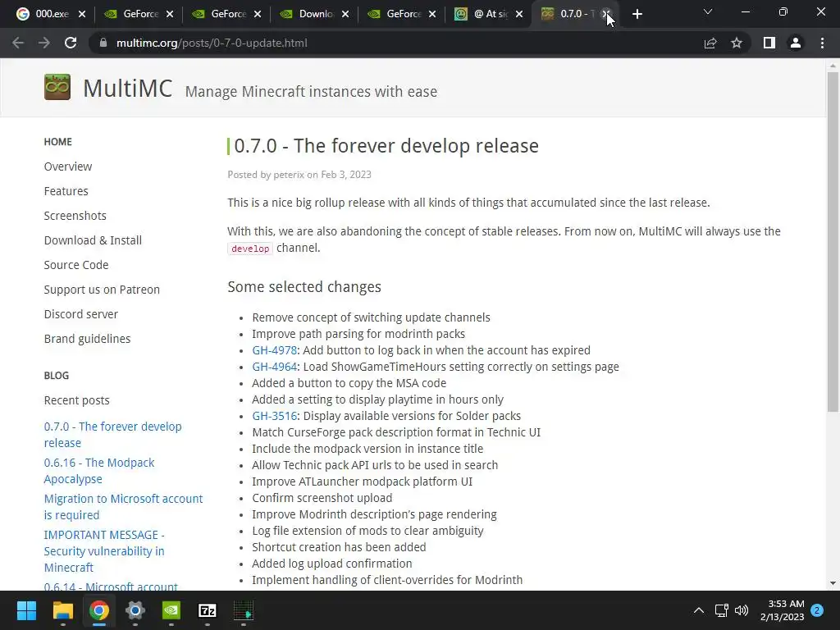Open the 7-Zip taskbar icon
This screenshot has height=630, width=840.
(x=208, y=610)
